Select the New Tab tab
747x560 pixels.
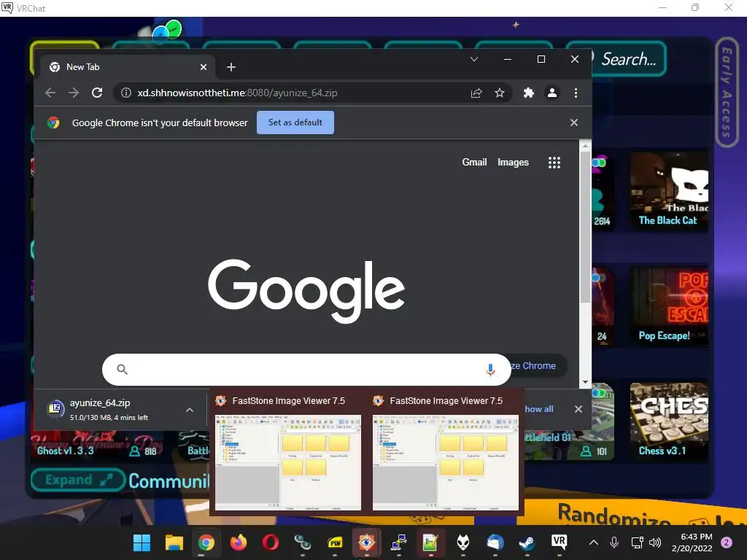coord(128,67)
